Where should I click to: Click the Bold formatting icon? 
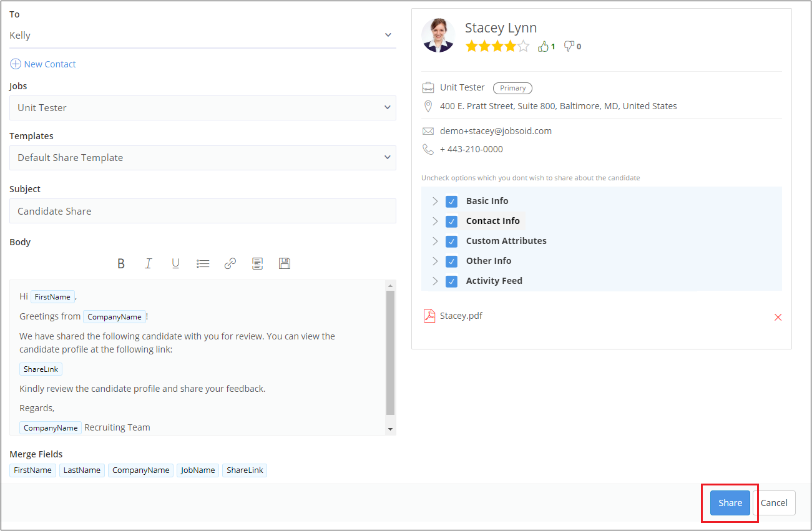[121, 264]
